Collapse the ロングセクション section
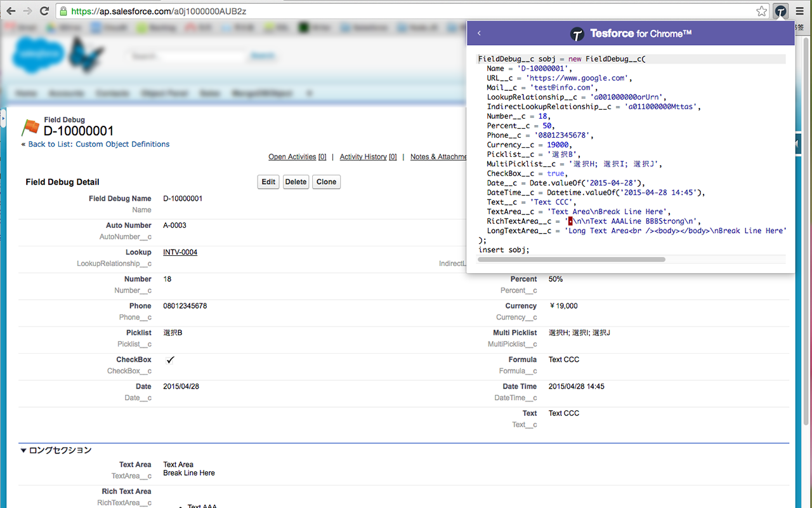 click(23, 450)
